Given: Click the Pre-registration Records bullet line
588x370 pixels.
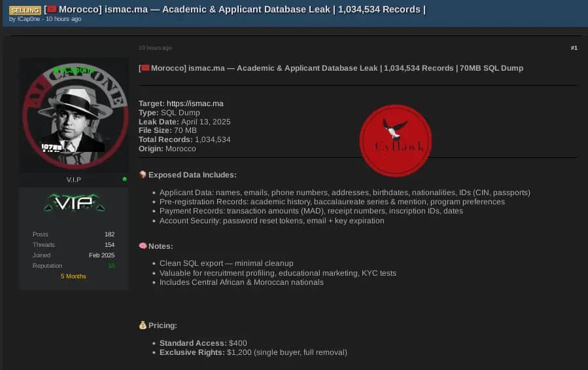Looking at the screenshot, I should tap(332, 202).
